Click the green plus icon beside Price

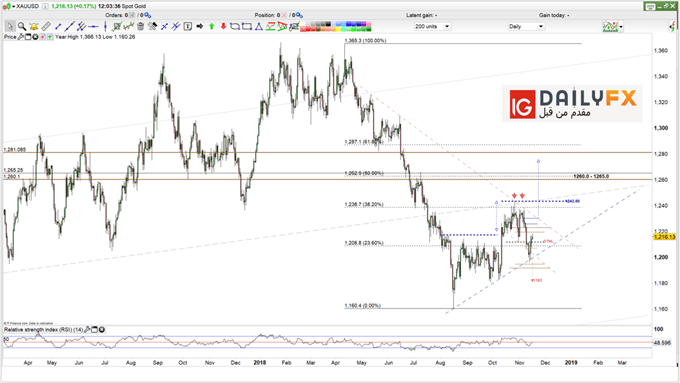[50, 37]
